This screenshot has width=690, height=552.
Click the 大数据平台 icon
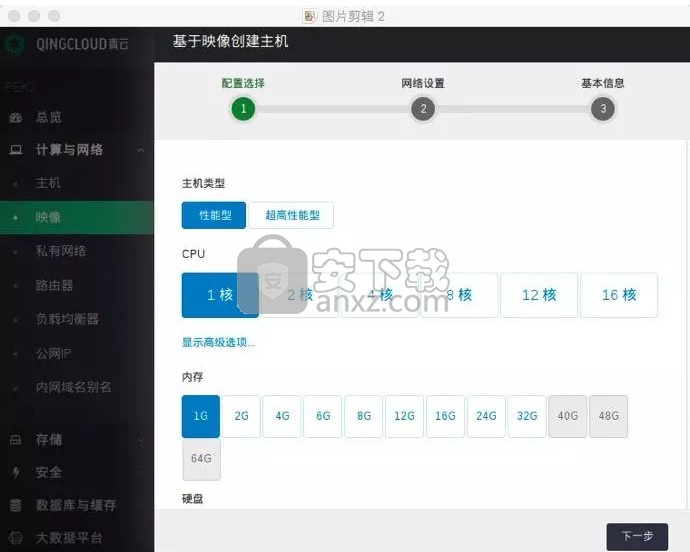pos(16,537)
